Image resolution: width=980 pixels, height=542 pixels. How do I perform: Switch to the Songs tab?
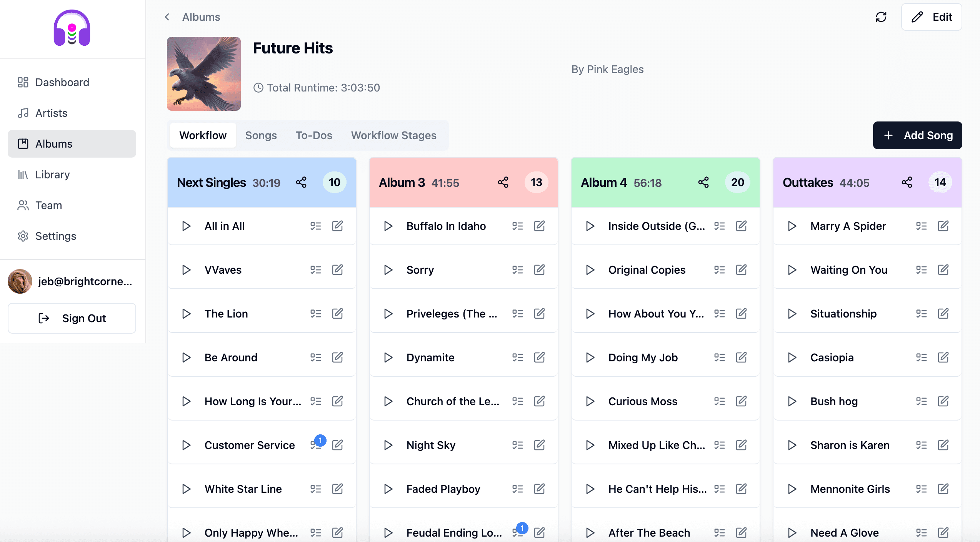point(261,135)
